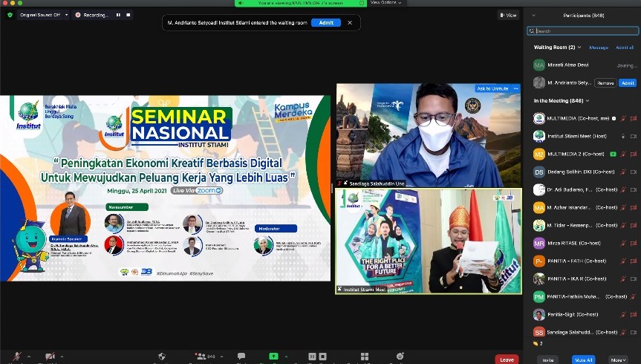Click muted mic icon for PANITIA - FATH

pyautogui.click(x=623, y=261)
